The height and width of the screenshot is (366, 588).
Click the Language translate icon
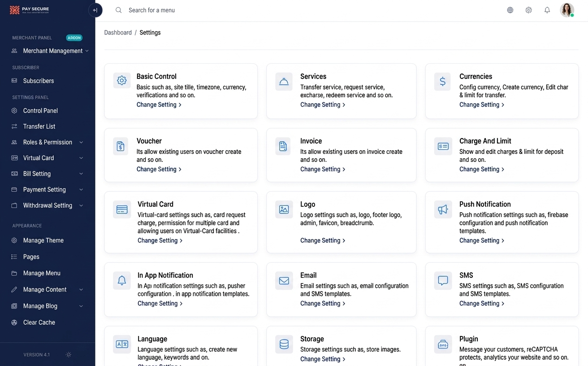pos(122,344)
